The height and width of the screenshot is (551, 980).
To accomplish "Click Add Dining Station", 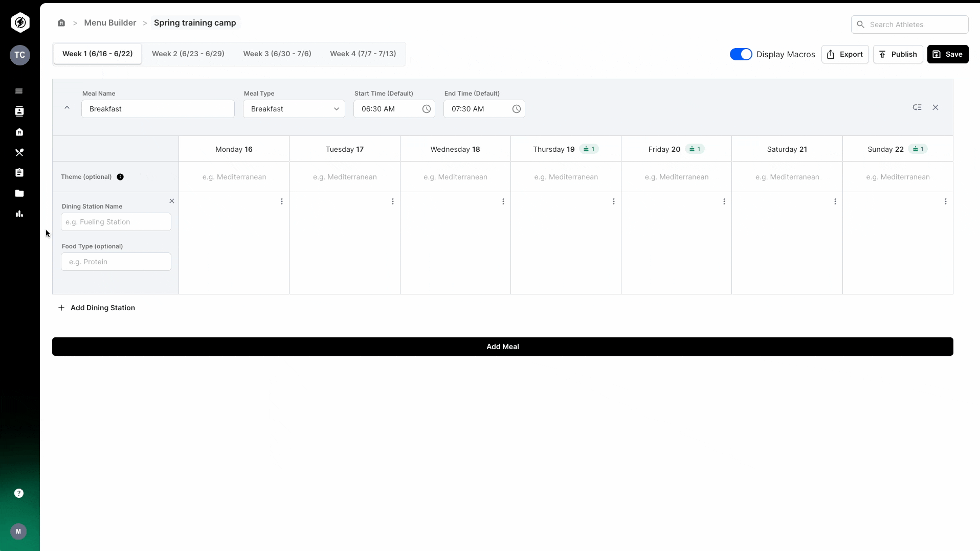I will [x=97, y=308].
